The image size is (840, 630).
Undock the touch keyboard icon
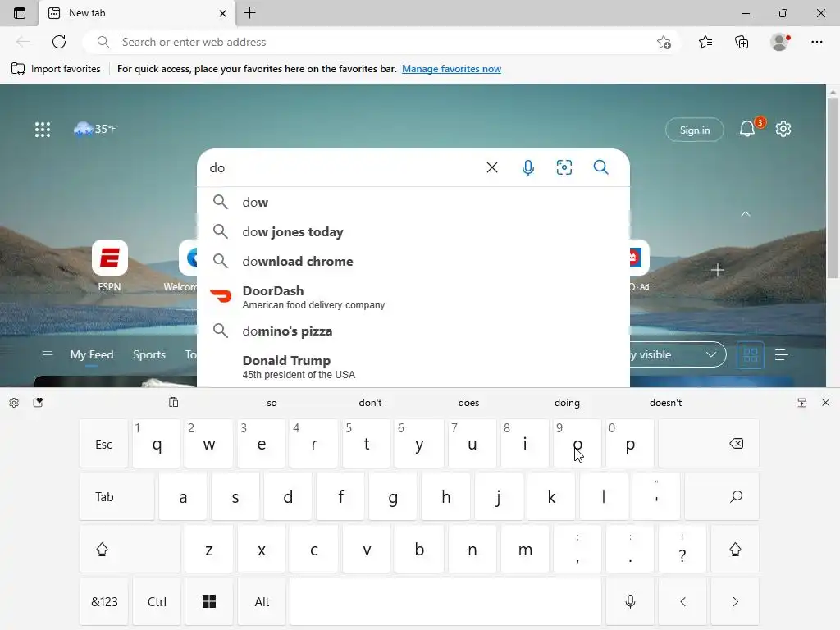tap(801, 402)
